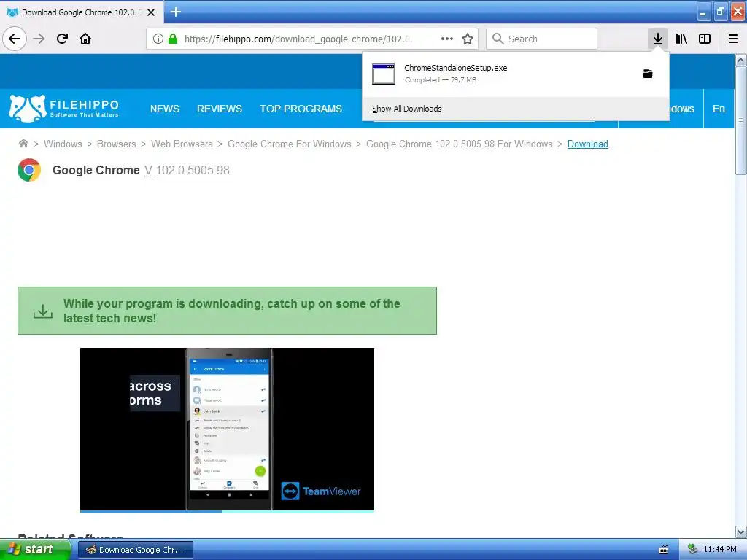The width and height of the screenshot is (747, 560).
Task: Open the Library bookshelf icon
Action: click(681, 39)
